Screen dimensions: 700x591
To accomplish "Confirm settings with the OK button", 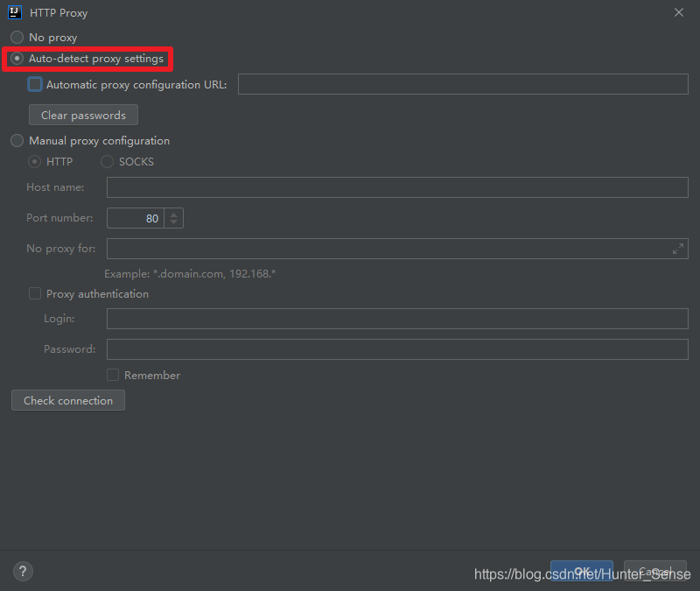I will pyautogui.click(x=582, y=571).
